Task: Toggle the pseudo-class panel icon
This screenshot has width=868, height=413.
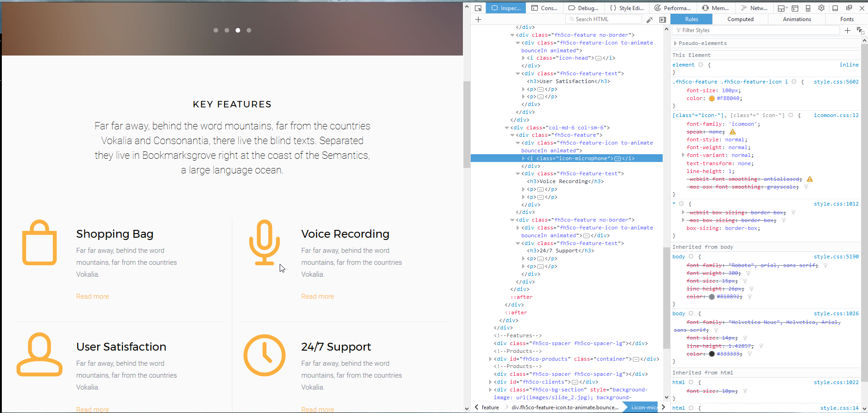Action: coord(860,30)
